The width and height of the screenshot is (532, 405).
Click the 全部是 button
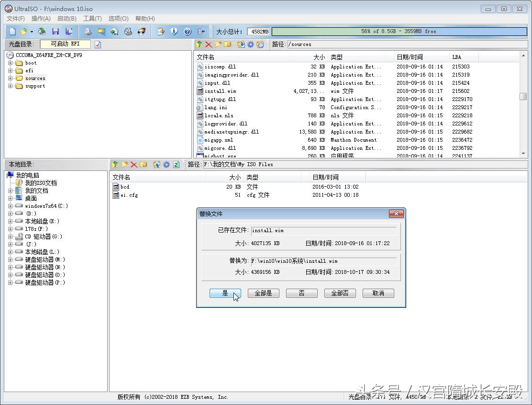pyautogui.click(x=264, y=293)
